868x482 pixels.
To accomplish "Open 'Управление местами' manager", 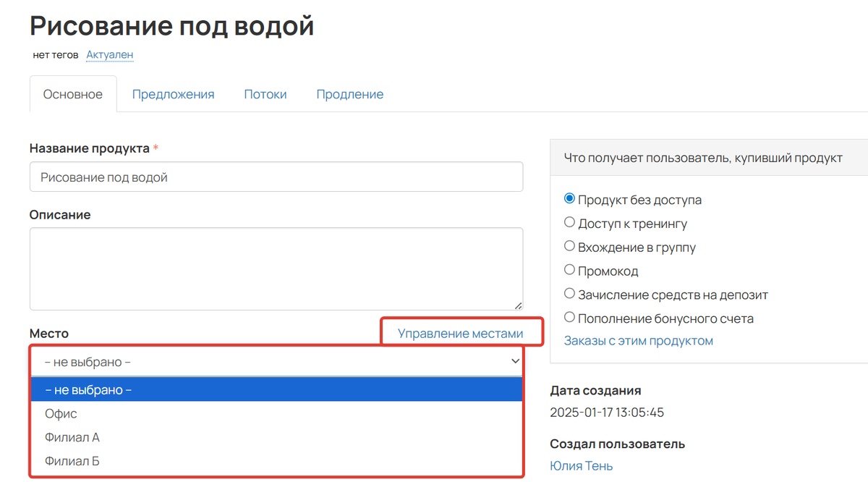I will (461, 332).
